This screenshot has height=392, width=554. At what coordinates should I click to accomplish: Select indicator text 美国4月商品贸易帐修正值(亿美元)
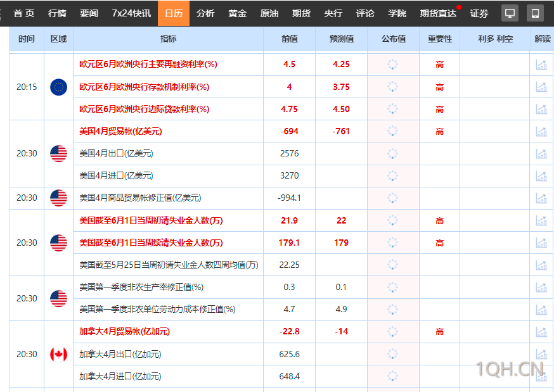(140, 198)
